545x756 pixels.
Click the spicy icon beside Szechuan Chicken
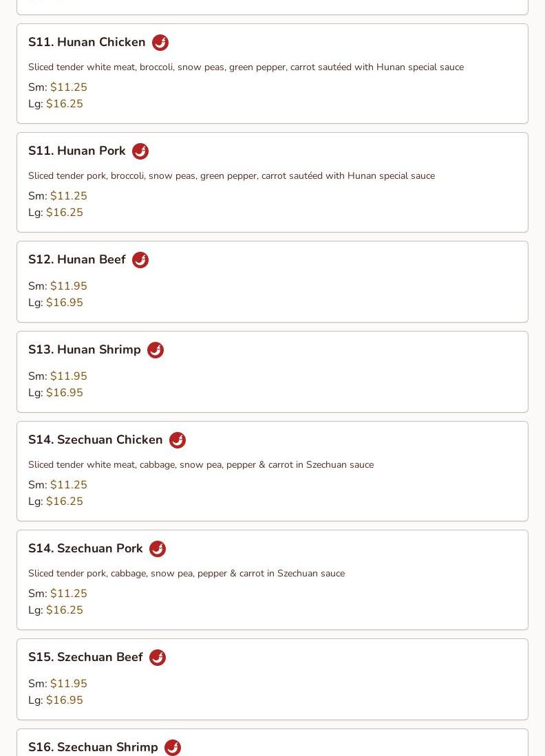click(178, 440)
